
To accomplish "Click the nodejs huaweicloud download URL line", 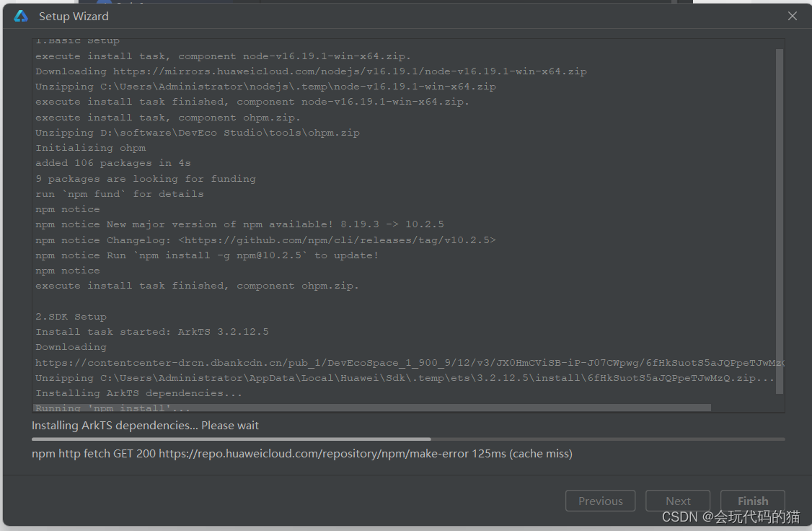I will click(311, 71).
